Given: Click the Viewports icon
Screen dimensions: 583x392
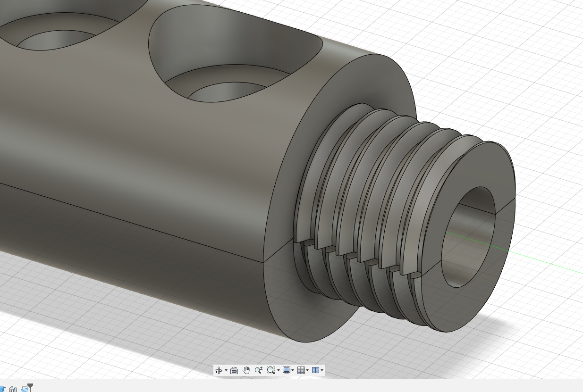Looking at the screenshot, I should 315,370.
